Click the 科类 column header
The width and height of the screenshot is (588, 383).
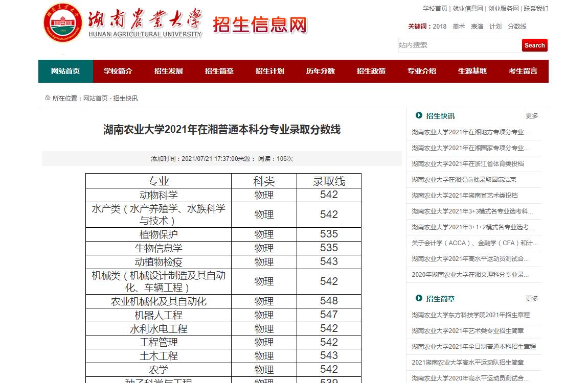[x=264, y=181]
